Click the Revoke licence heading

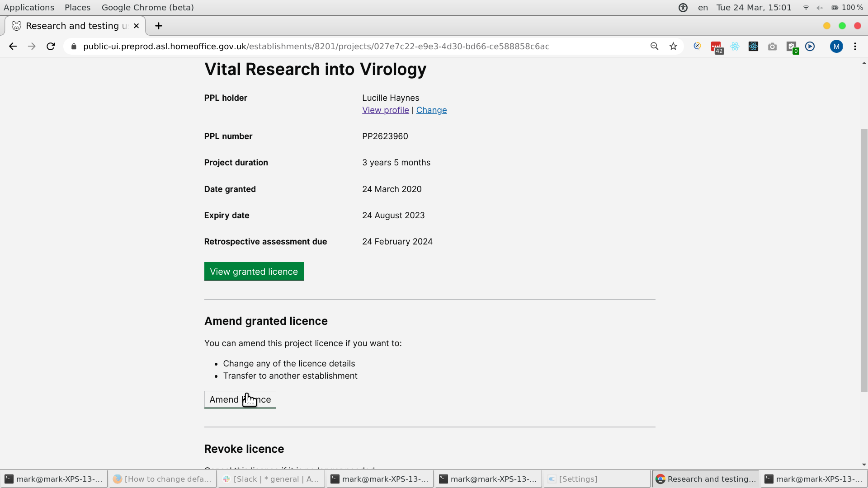[244, 449]
